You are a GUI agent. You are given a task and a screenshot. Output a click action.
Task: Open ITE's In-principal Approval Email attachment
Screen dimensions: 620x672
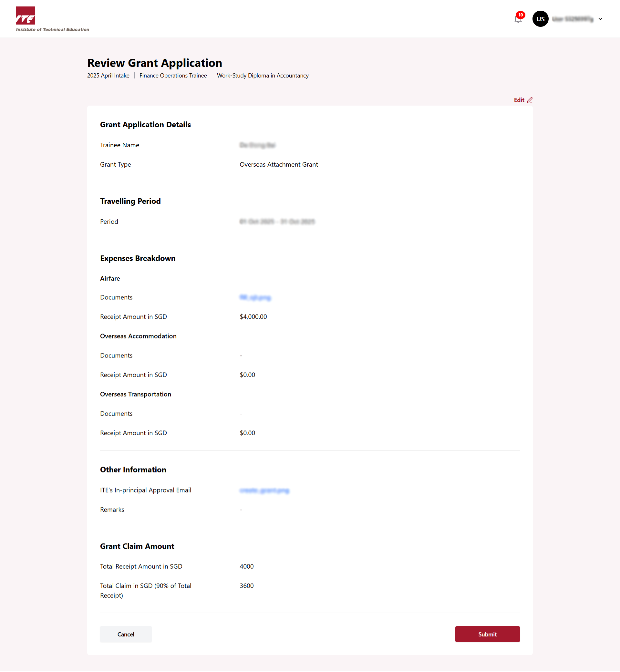264,490
